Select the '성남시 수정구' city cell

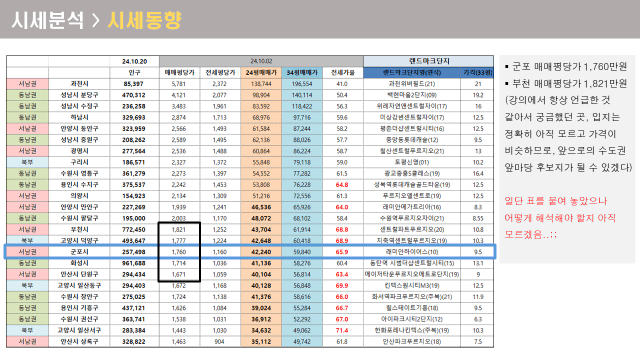tap(79, 106)
